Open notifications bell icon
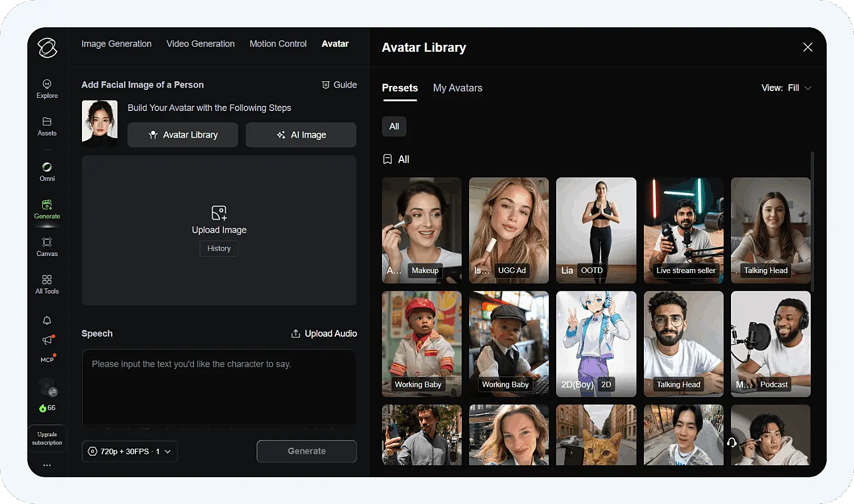Viewport: 854px width, 504px height. tap(47, 321)
